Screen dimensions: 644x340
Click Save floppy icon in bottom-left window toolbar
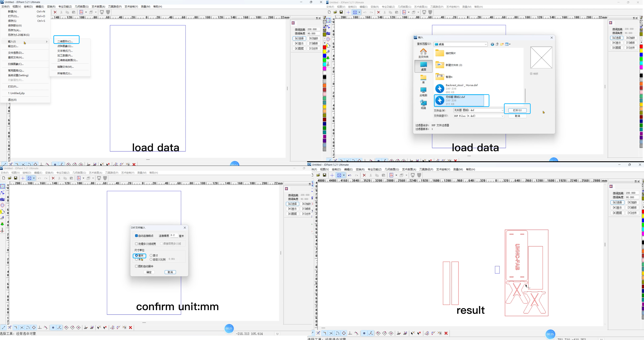tap(16, 178)
